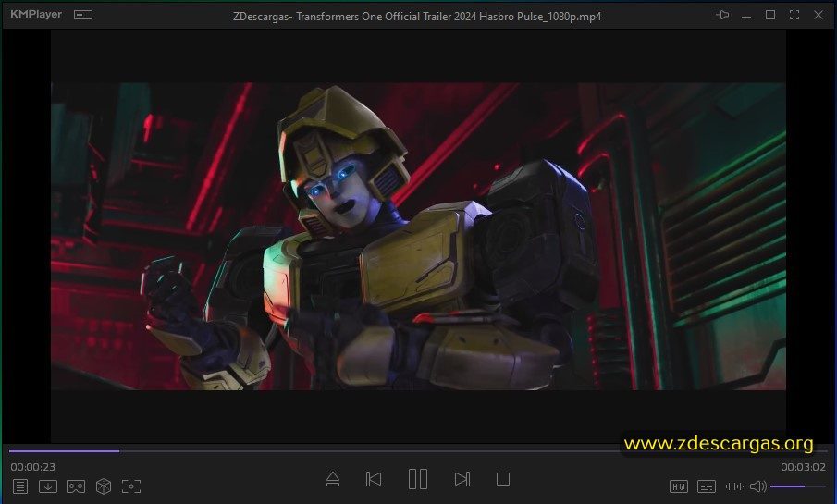This screenshot has width=837, height=504.
Task: Close the KMPlayer window
Action: 819,15
